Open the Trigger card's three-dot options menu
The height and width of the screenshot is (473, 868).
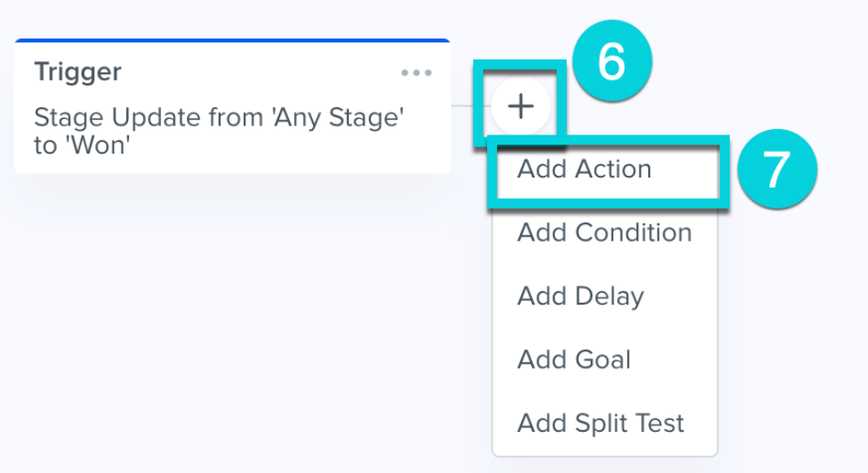click(416, 73)
